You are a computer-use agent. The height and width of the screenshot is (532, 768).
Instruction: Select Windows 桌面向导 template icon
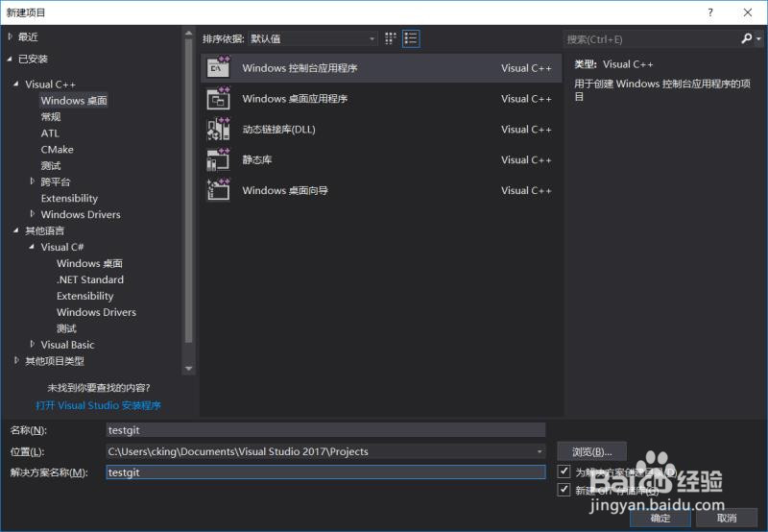tap(218, 190)
